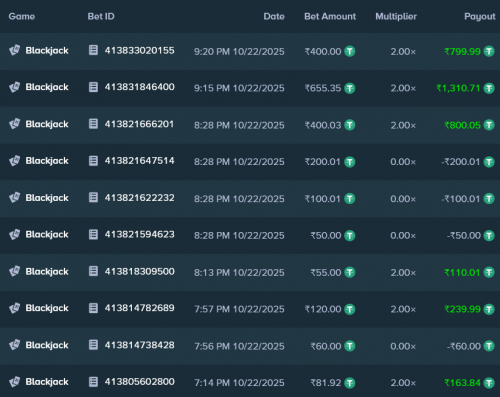Open bet receipt icon for 413821647514
This screenshot has width=500, height=397.
click(93, 161)
